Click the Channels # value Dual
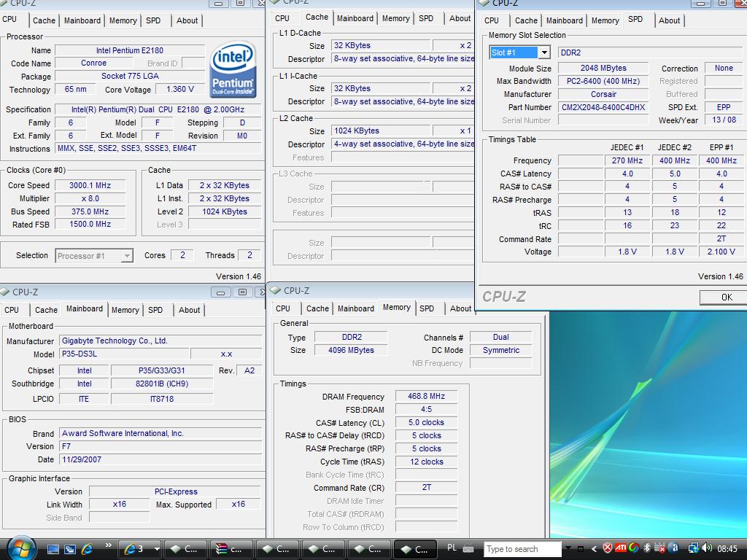 [500, 337]
